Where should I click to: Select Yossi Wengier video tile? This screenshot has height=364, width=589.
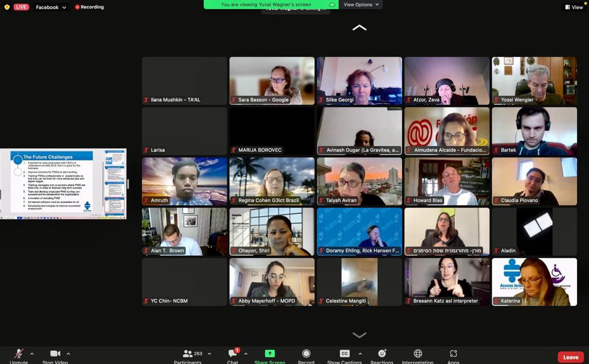[x=534, y=81]
